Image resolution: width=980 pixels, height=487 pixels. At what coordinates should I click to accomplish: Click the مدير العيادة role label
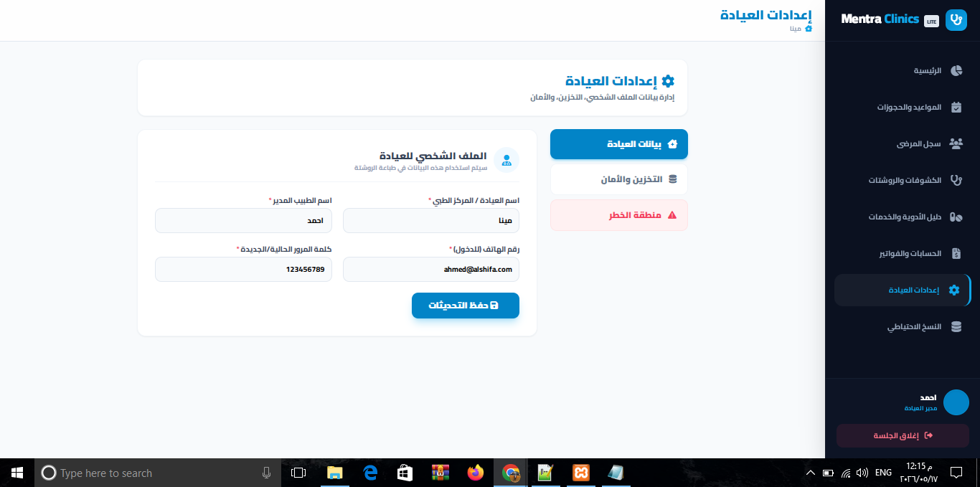pos(921,408)
